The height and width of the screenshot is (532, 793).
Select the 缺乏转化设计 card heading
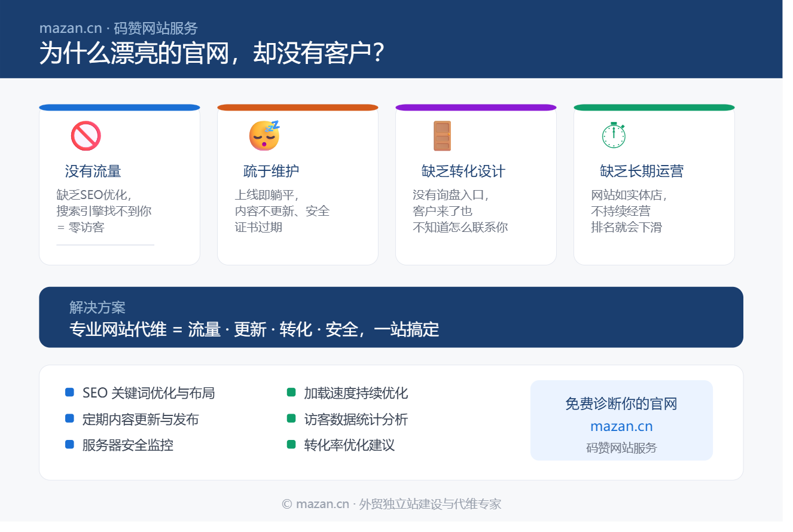[x=463, y=172]
